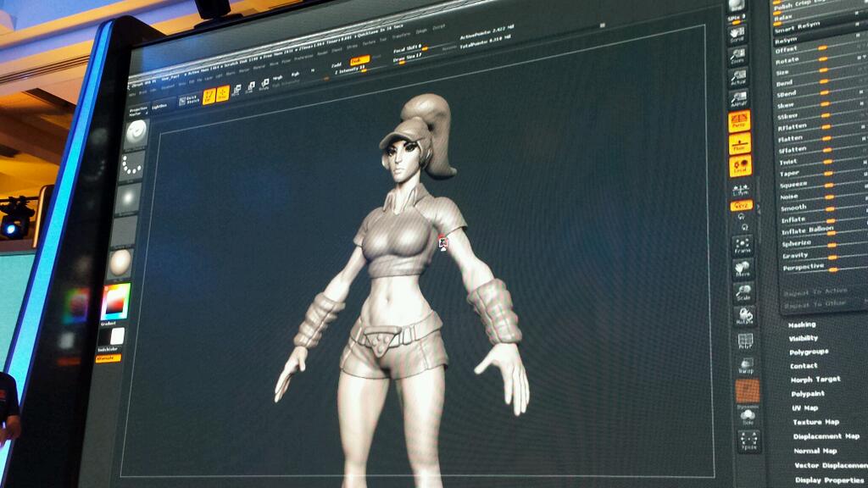Click the Frame view icon

(743, 247)
